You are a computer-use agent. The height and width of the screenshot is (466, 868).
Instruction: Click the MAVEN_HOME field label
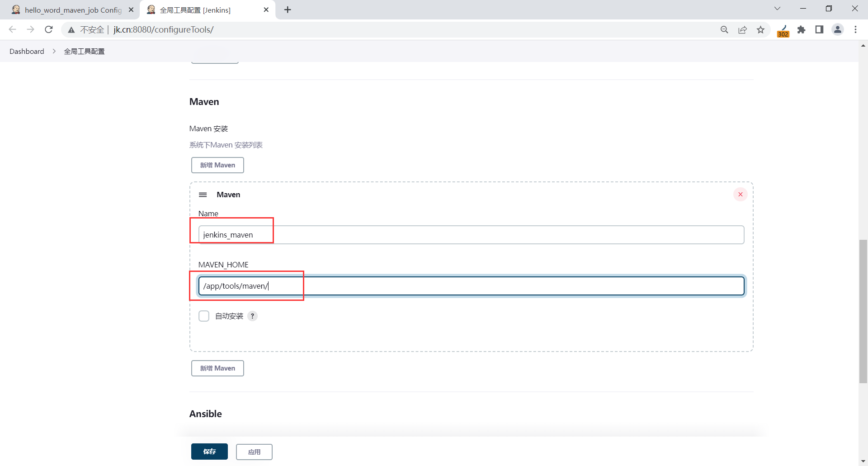(223, 265)
